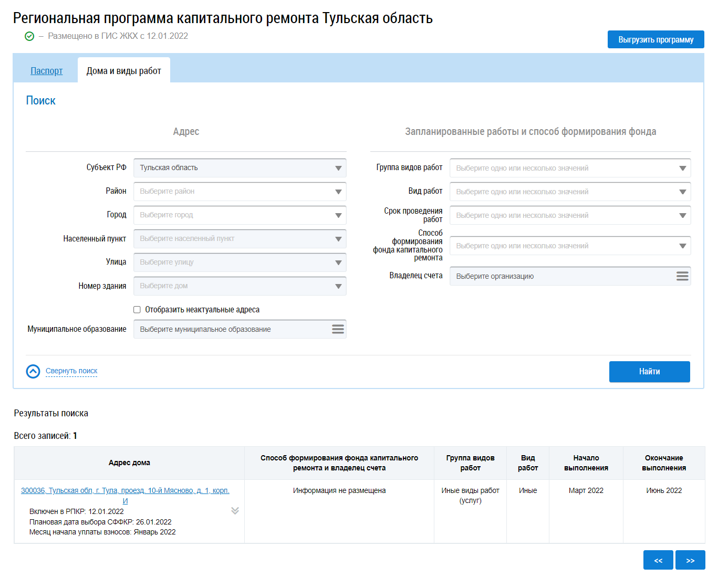The image size is (718, 588).
Task: Open the address link 300036 Тульская обл
Action: point(125,496)
